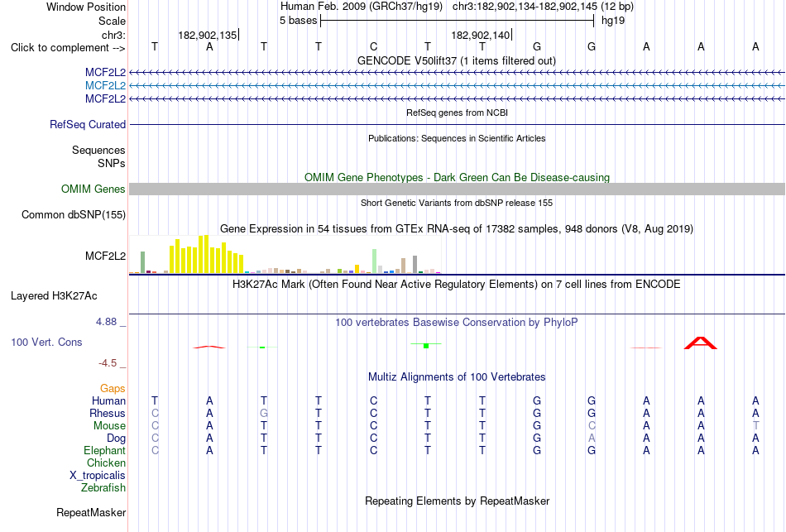
Task: Click the 'Layered H3K27Ac' track label
Action: point(54,296)
